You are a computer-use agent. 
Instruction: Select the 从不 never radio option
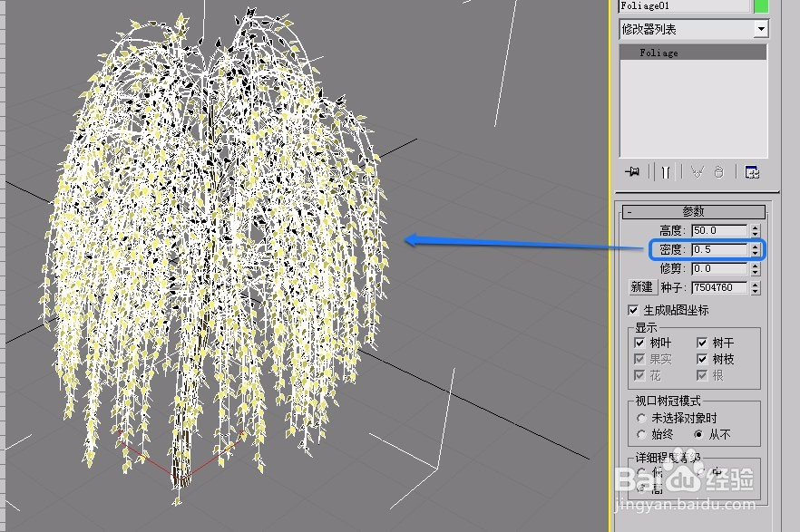point(699,435)
